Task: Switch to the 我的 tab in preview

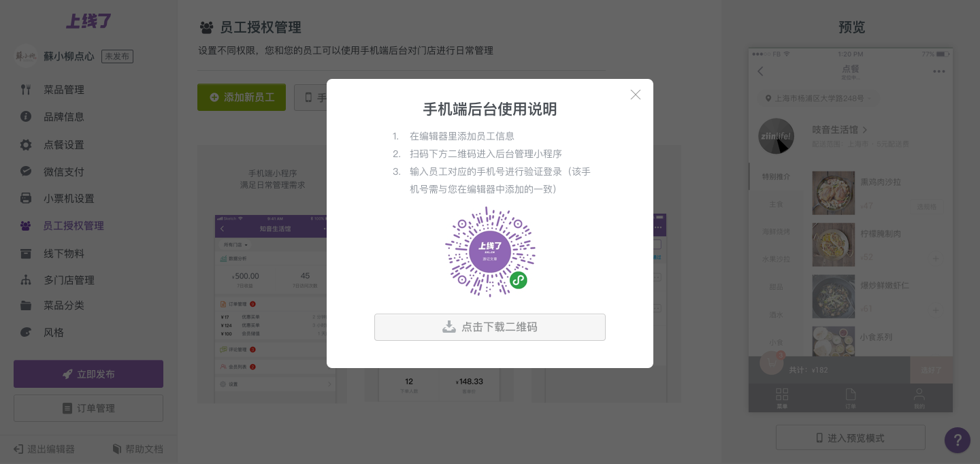Action: click(919, 398)
